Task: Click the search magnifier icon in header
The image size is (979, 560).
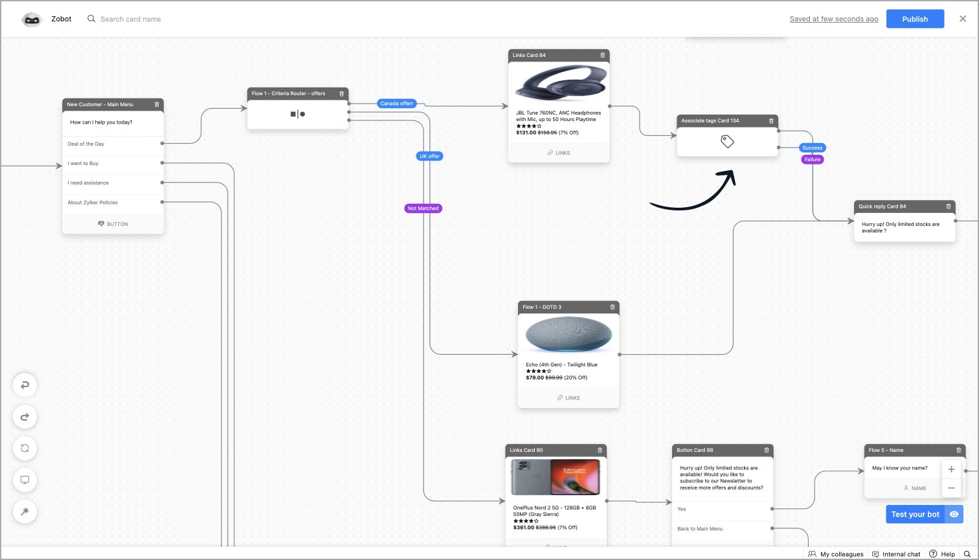Action: [91, 19]
